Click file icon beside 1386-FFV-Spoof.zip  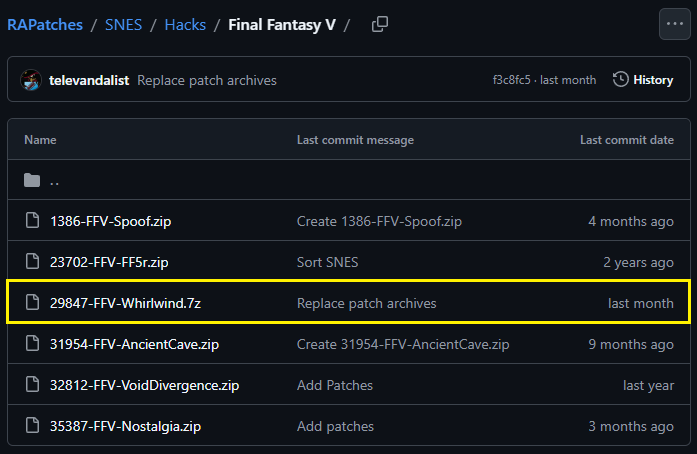[32, 221]
